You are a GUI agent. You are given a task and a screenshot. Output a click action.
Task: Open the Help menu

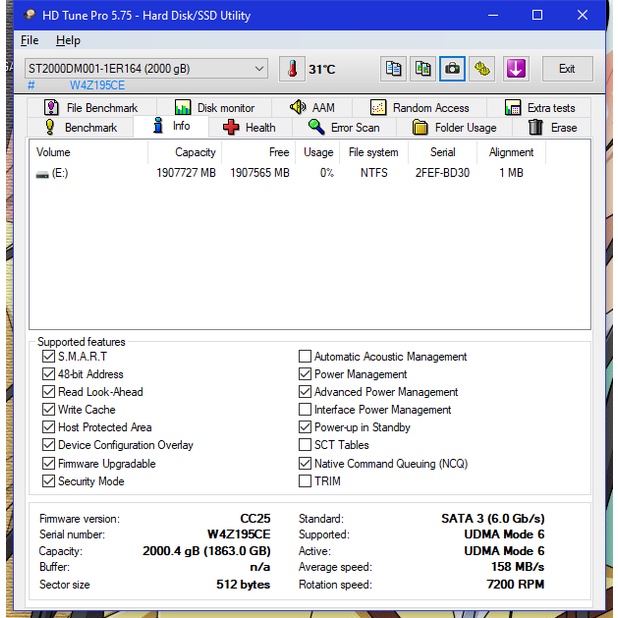tap(68, 40)
